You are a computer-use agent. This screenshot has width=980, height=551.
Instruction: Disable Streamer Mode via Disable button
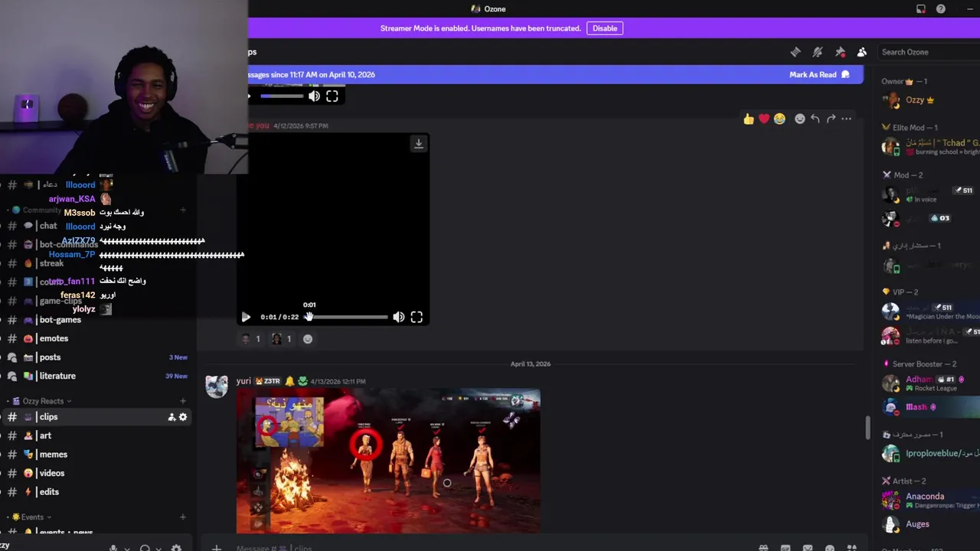(605, 28)
